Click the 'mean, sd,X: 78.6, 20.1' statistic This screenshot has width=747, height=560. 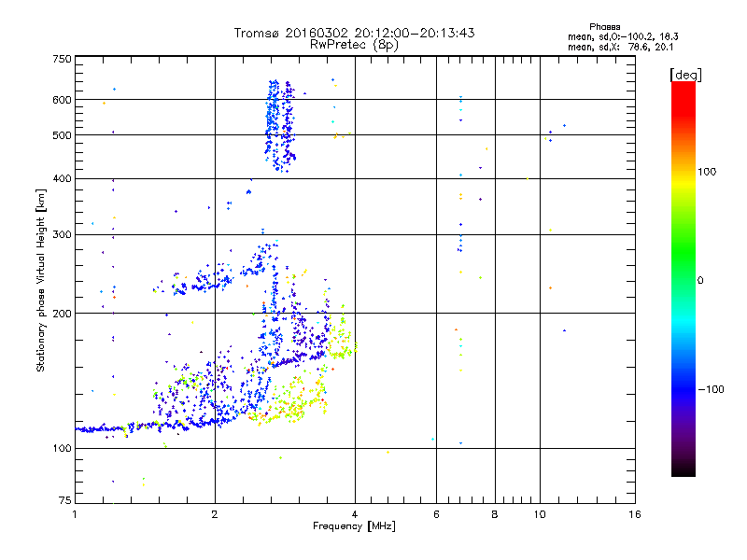tap(620, 48)
